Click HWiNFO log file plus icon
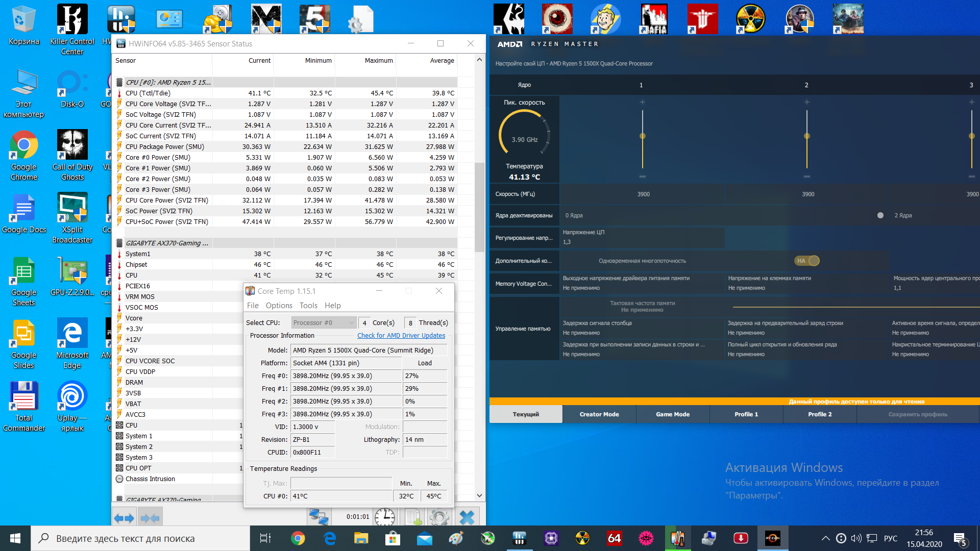Viewport: 980px width, 551px height. click(414, 517)
